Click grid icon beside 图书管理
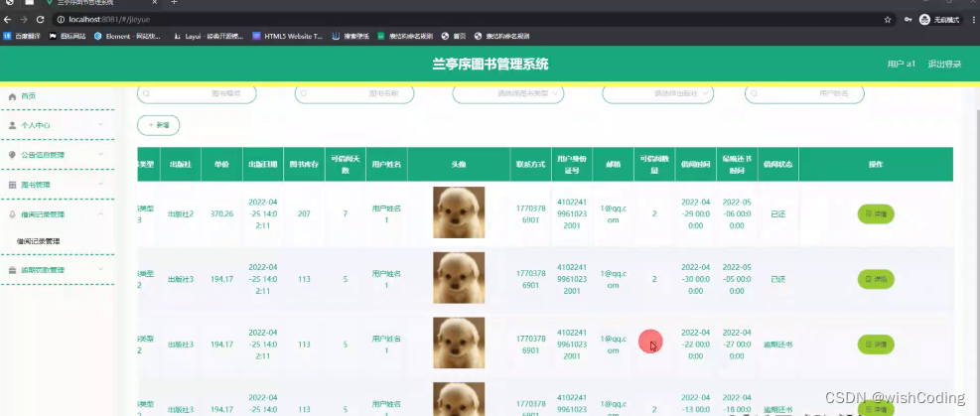The height and width of the screenshot is (416, 980). pos(12,185)
